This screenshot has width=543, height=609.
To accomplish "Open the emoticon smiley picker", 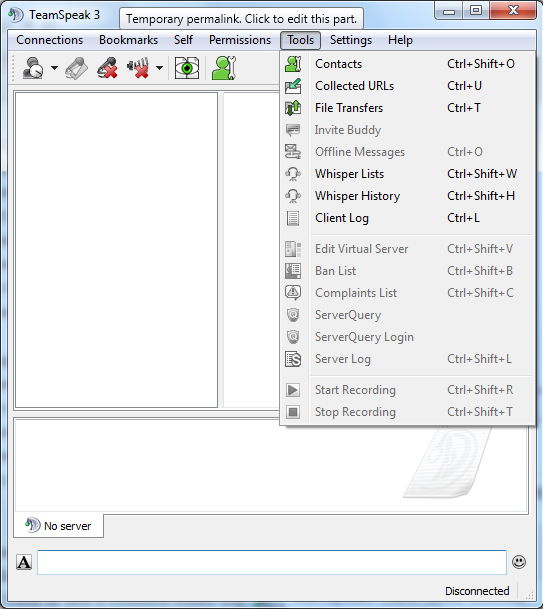I will 519,562.
